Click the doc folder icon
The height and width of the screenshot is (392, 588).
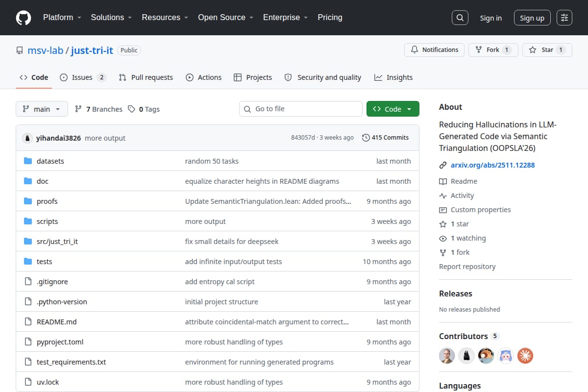pyautogui.click(x=28, y=181)
